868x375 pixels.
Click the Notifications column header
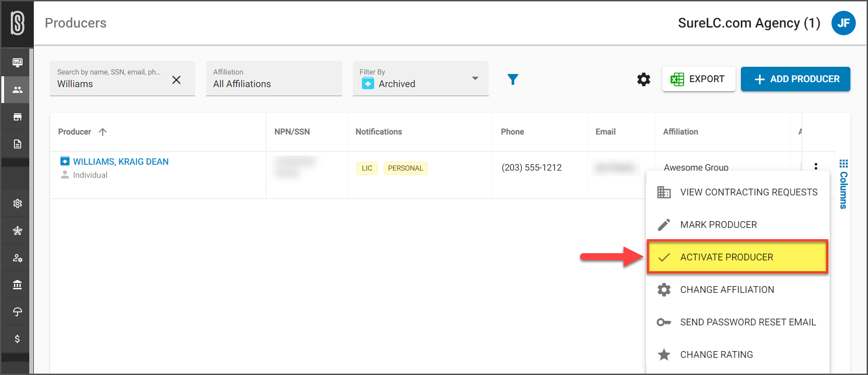tap(379, 132)
